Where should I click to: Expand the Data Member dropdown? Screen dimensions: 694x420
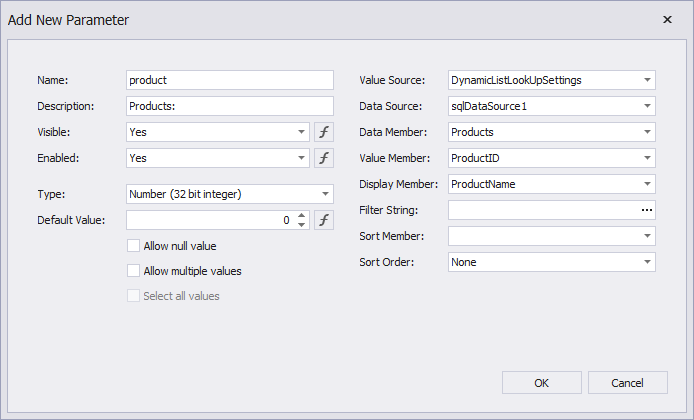tap(647, 132)
